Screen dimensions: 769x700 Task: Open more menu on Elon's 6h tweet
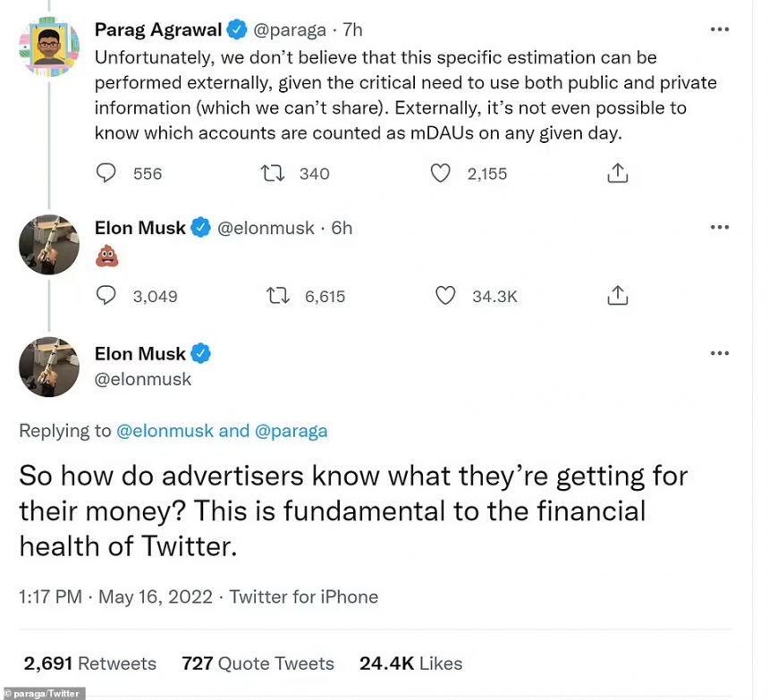pyautogui.click(x=719, y=228)
